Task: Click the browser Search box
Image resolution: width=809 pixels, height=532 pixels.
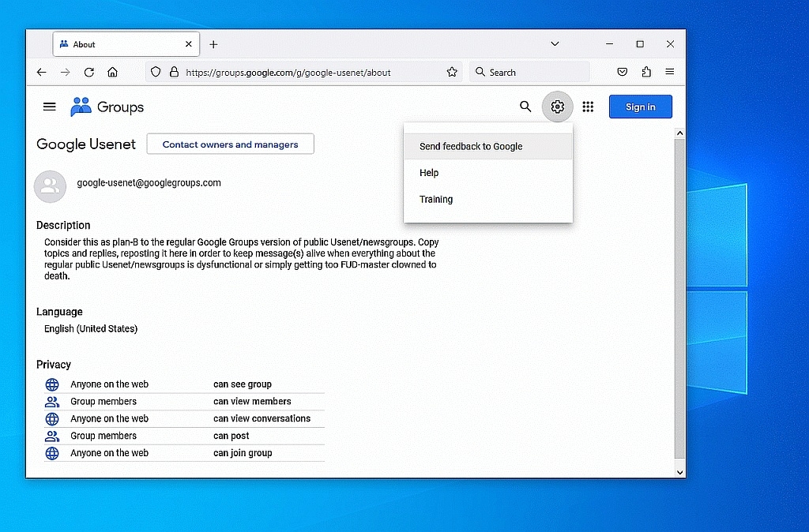Action: [530, 72]
